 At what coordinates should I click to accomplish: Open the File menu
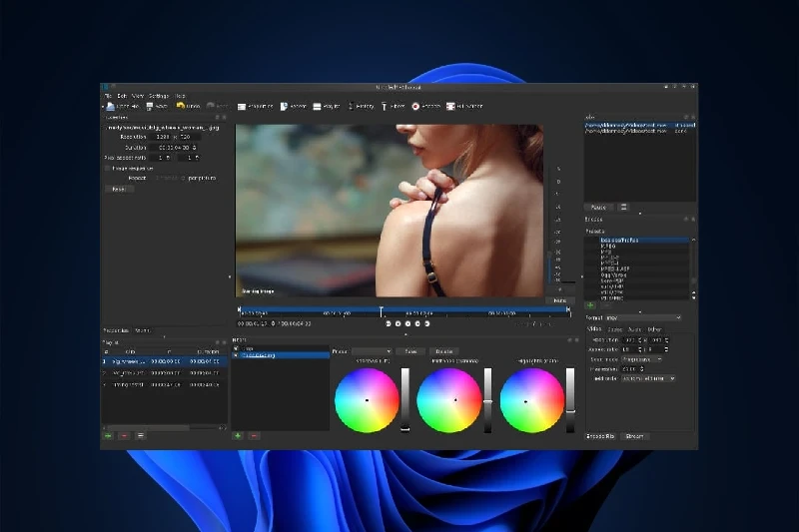click(108, 96)
